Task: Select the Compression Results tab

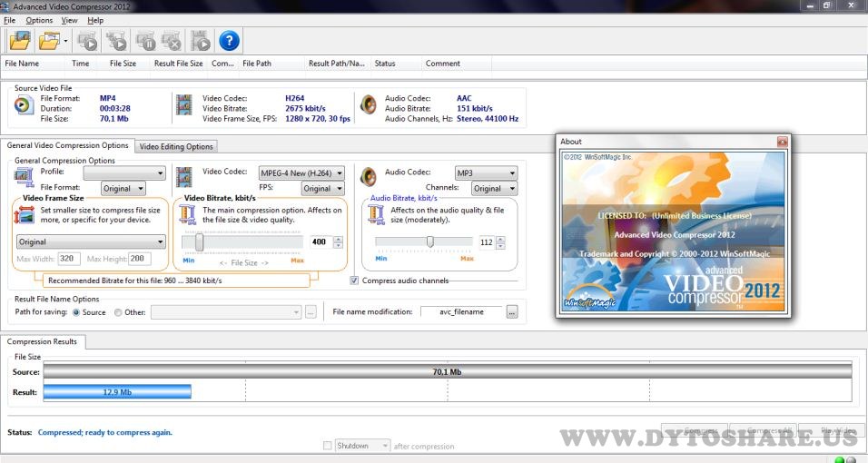Action: (42, 341)
